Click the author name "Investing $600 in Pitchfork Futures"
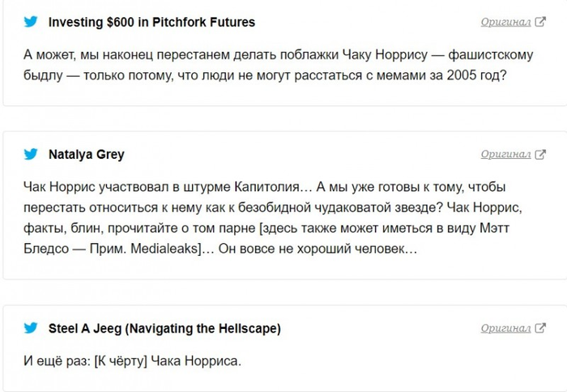The height and width of the screenshot is (392, 567). pyautogui.click(x=151, y=22)
